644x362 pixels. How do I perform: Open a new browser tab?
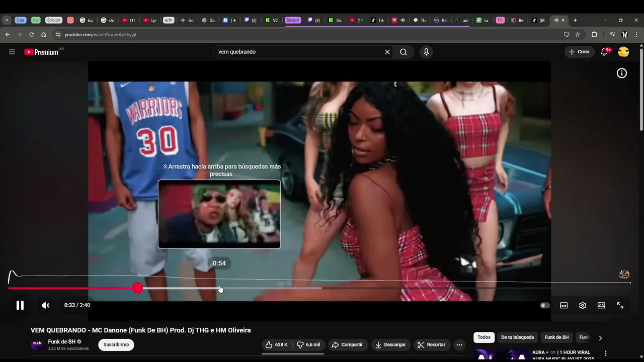[x=575, y=20]
